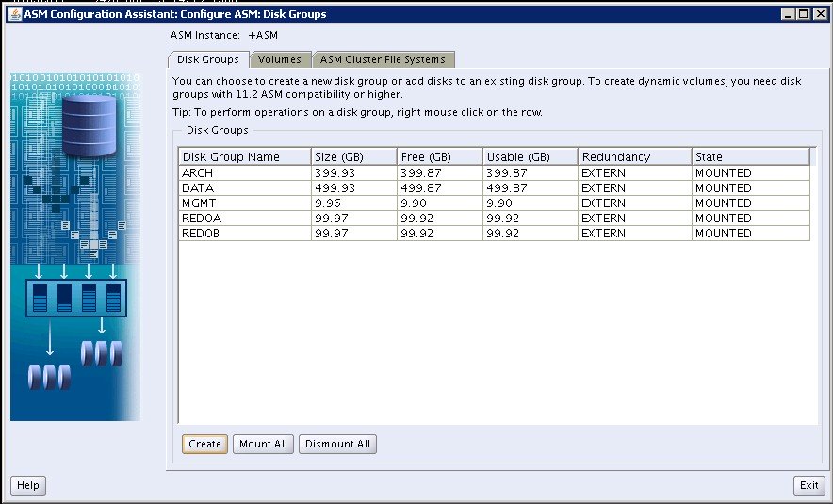Click the Java icon in title bar
This screenshot has height=504, width=833.
pos(15,14)
